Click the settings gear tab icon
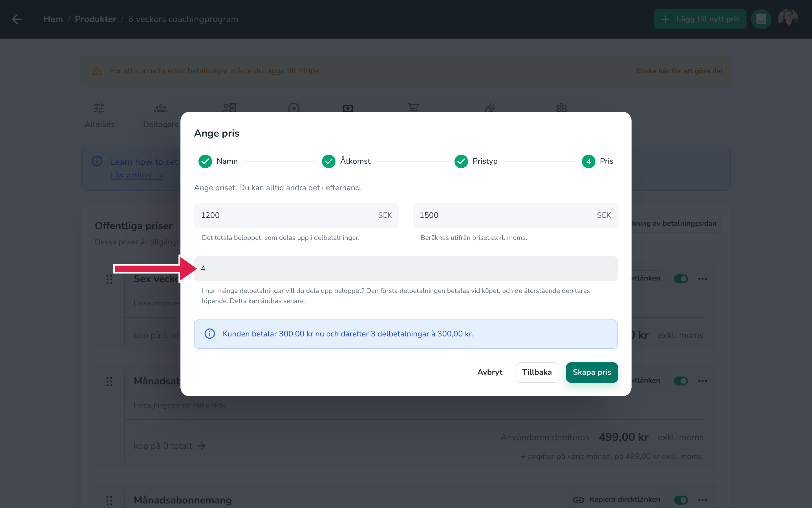 [x=561, y=108]
